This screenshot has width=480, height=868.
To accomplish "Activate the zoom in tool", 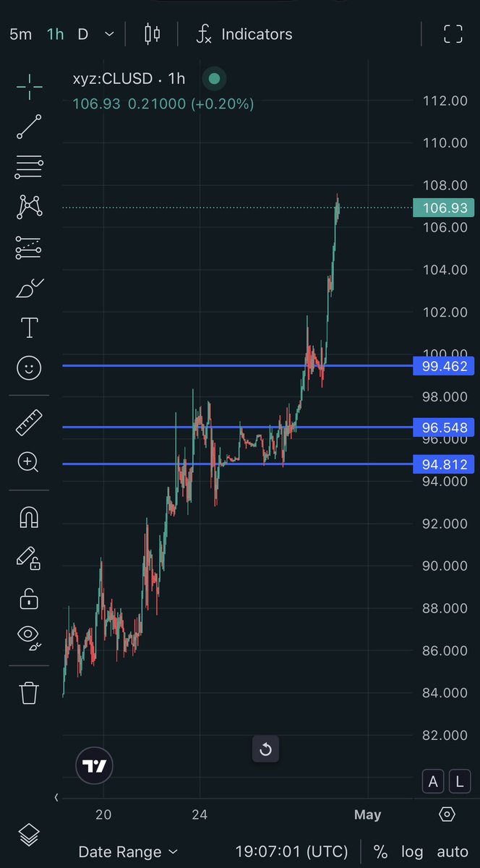I will [x=29, y=462].
